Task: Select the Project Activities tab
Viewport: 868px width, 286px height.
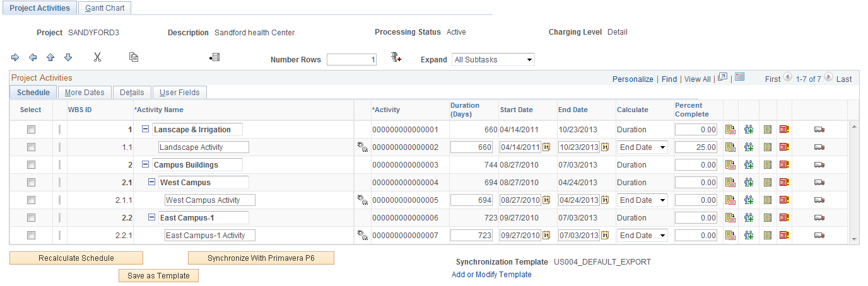Action: point(40,8)
